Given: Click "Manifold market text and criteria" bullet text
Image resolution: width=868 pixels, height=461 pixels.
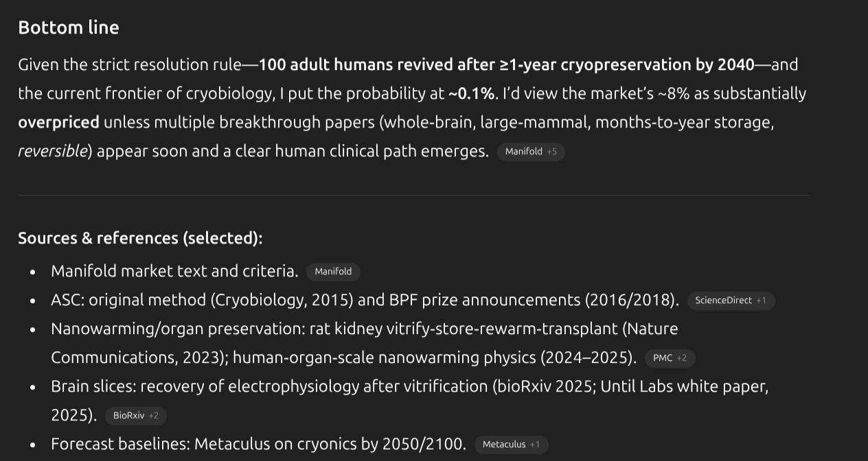Looking at the screenshot, I should tap(174, 271).
